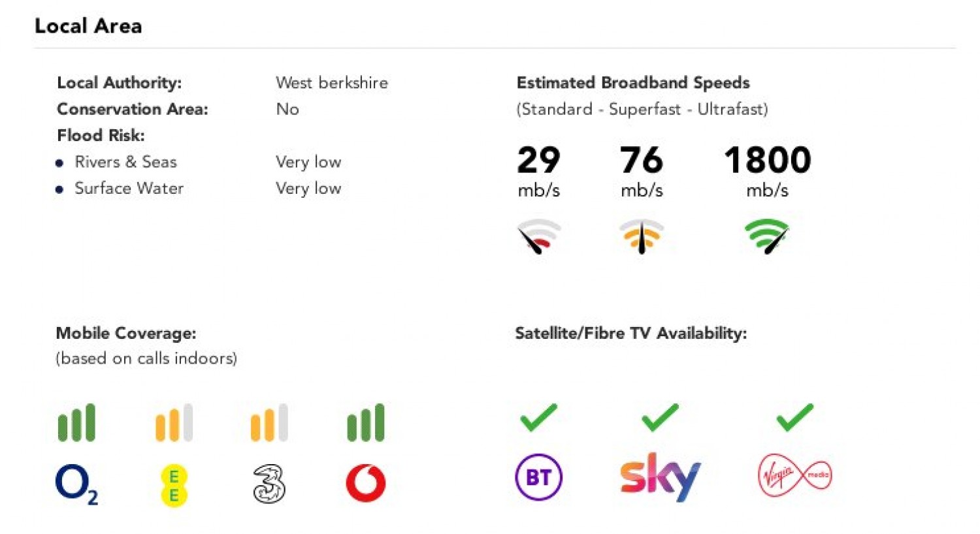Screen dimensions: 980x534
Task: Click the green checkmark above Virgin Media
Action: [794, 418]
